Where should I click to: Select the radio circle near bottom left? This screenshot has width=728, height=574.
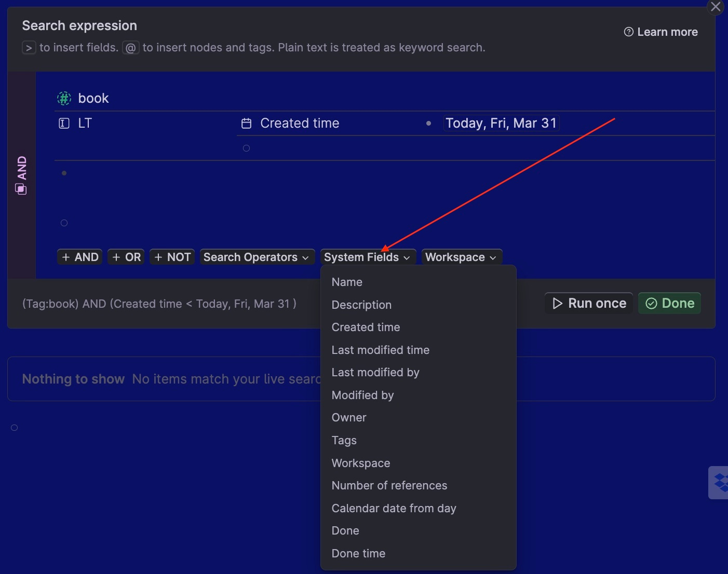(14, 427)
